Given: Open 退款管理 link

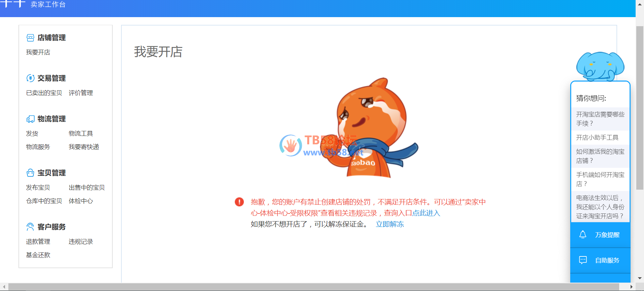Looking at the screenshot, I should click(x=38, y=242).
